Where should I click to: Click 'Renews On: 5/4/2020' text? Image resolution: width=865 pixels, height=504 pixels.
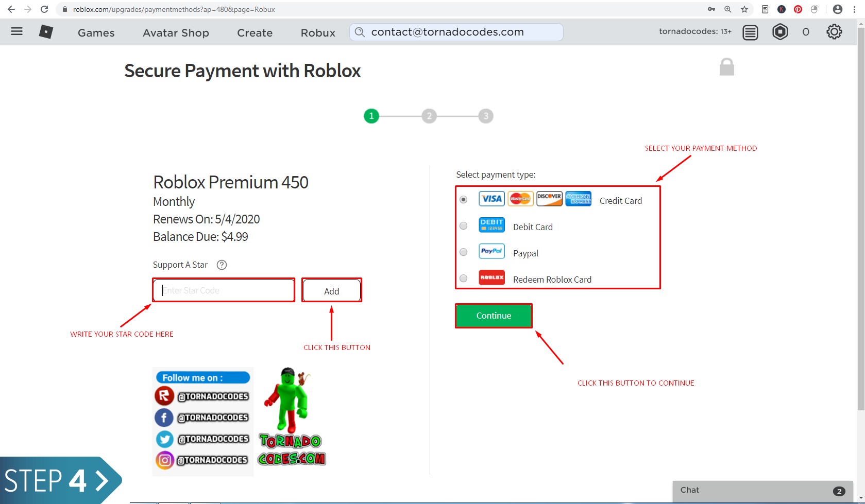tap(206, 219)
